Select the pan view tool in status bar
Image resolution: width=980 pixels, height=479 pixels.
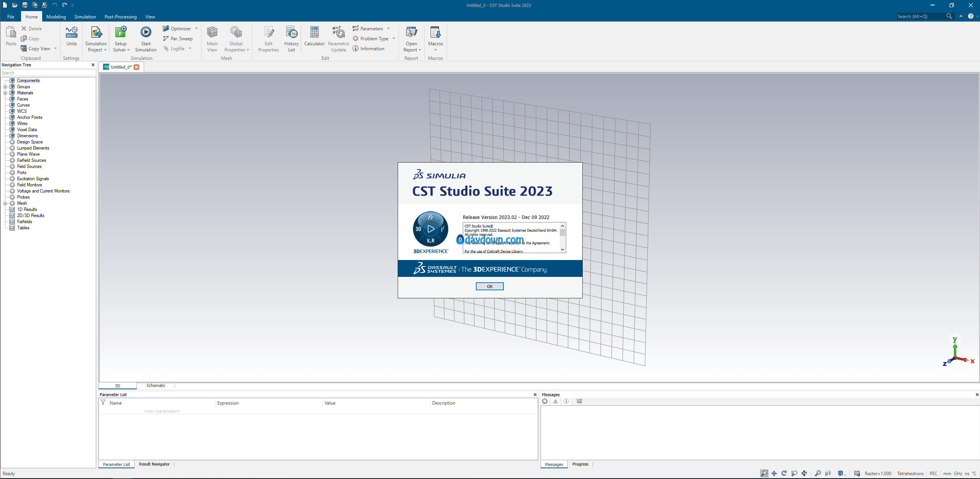774,473
